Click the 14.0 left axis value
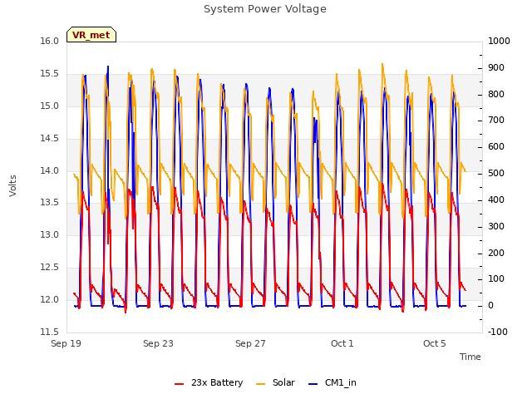The height and width of the screenshot is (399, 532). point(50,170)
